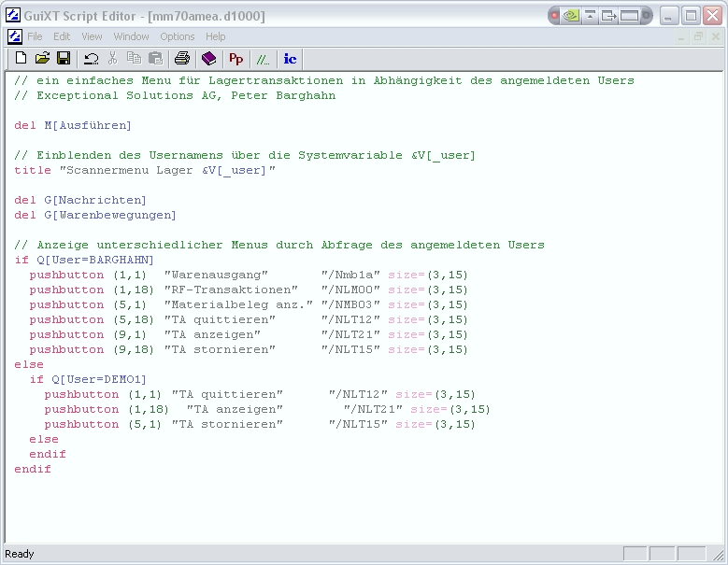Undo the last edit

coord(91,59)
